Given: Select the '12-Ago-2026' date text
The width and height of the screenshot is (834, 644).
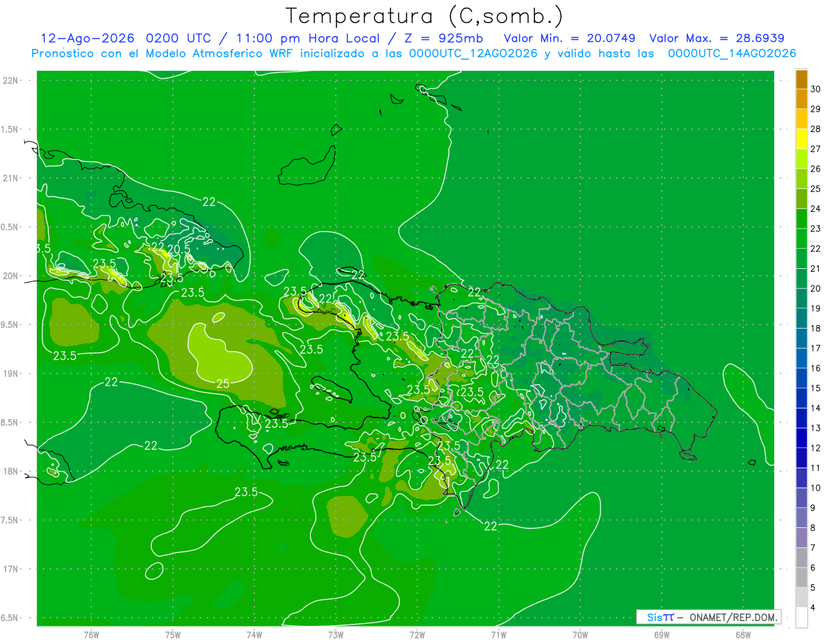Looking at the screenshot, I should (x=88, y=38).
